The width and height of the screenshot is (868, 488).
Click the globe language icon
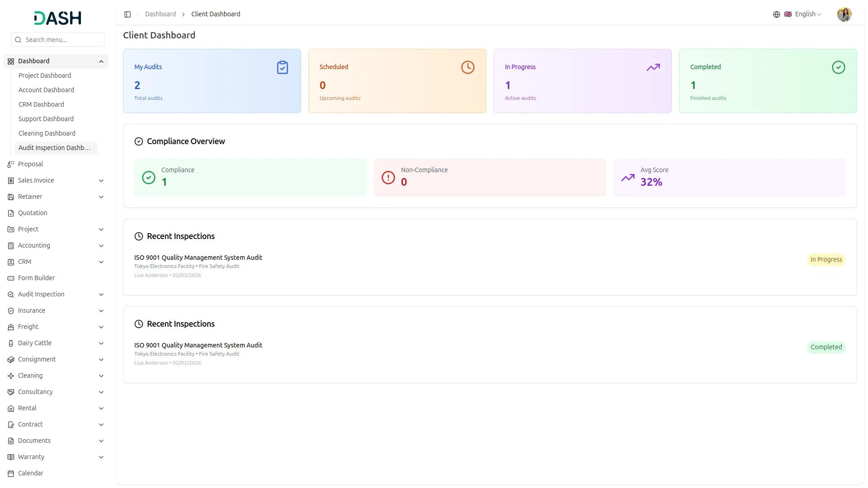click(776, 14)
